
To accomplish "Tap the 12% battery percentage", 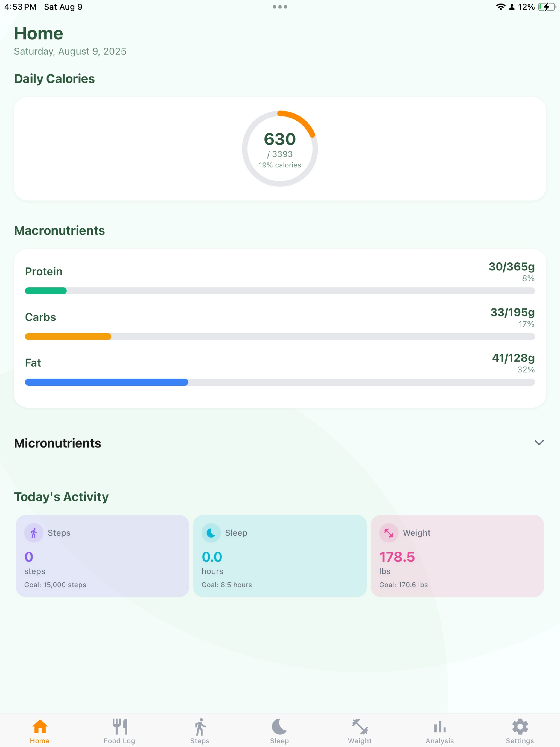I will pos(527,7).
